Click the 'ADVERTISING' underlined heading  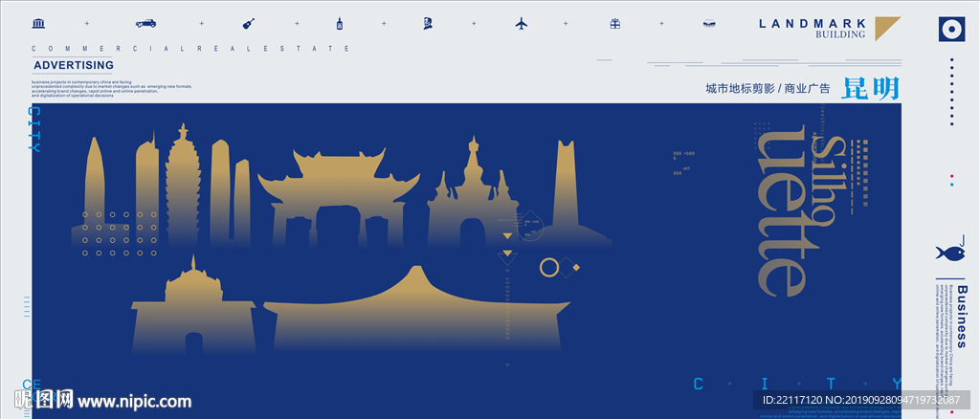tap(74, 66)
